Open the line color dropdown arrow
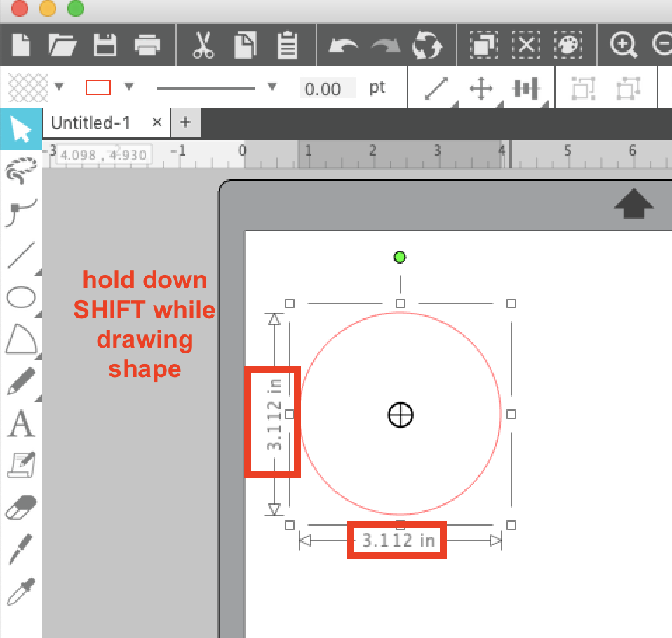Viewport: 672px width, 638px height. click(x=129, y=87)
